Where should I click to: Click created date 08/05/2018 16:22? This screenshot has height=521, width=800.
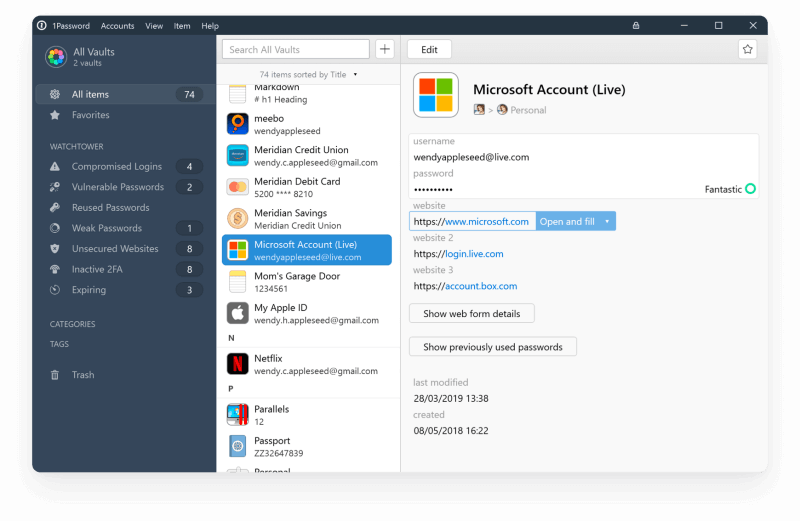pos(451,431)
